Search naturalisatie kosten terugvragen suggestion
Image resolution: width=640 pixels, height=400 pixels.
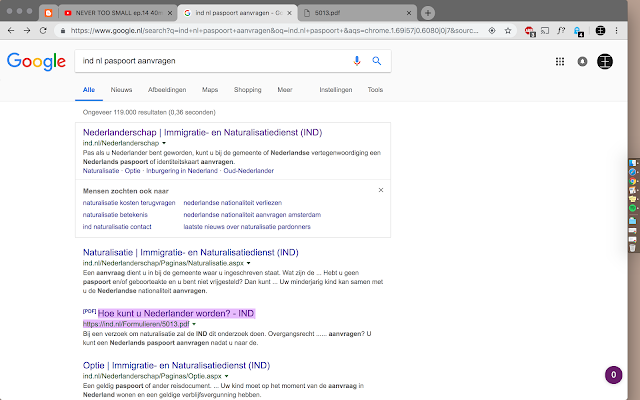pyautogui.click(x=129, y=203)
